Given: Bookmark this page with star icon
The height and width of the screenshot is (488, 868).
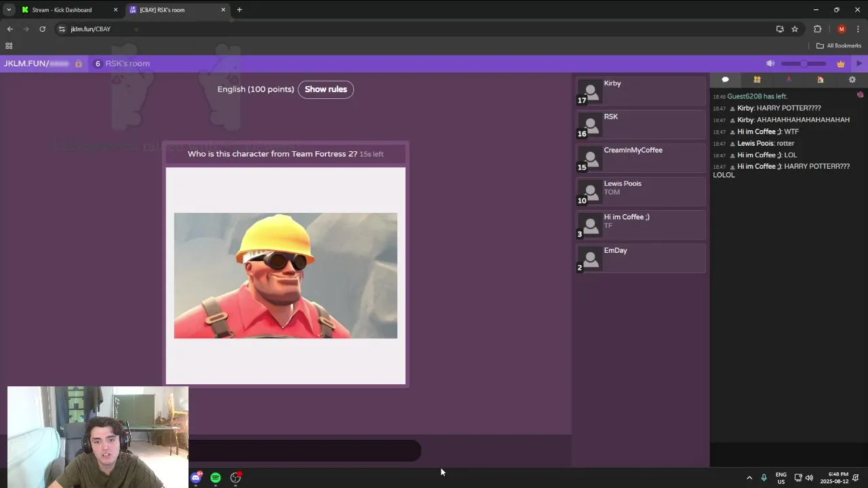Looking at the screenshot, I should (x=795, y=29).
